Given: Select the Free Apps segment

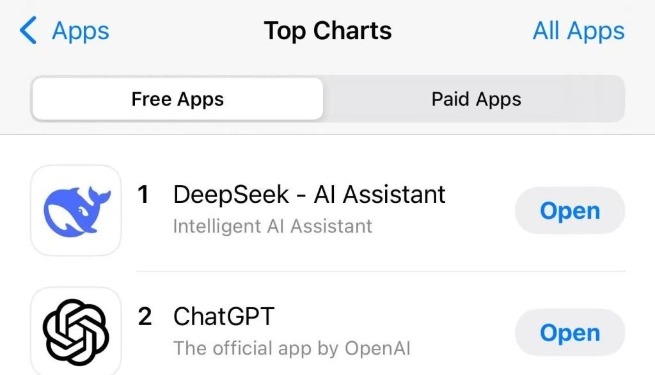Looking at the screenshot, I should 178,99.
